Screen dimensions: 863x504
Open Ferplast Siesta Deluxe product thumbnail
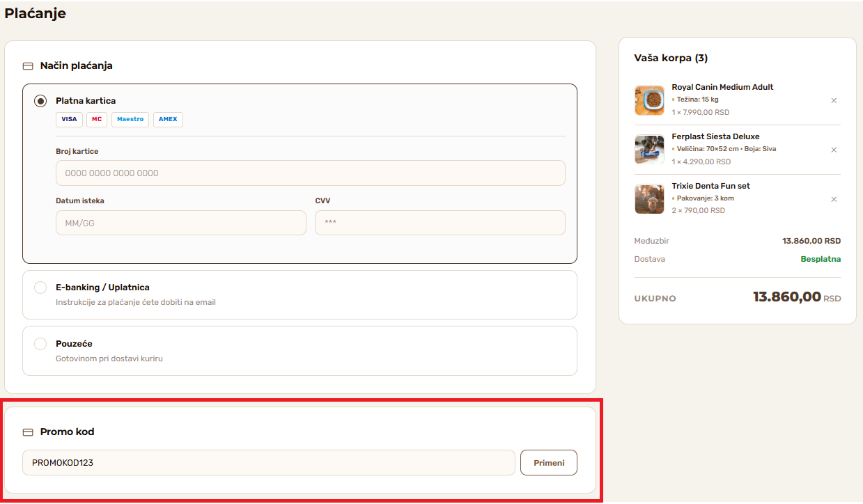click(649, 150)
